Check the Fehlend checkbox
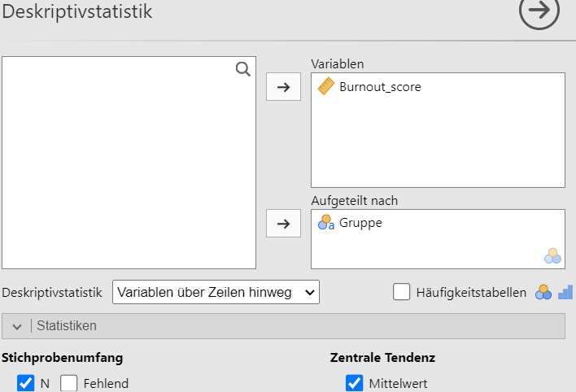Image resolution: width=576 pixels, height=392 pixels. [69, 383]
